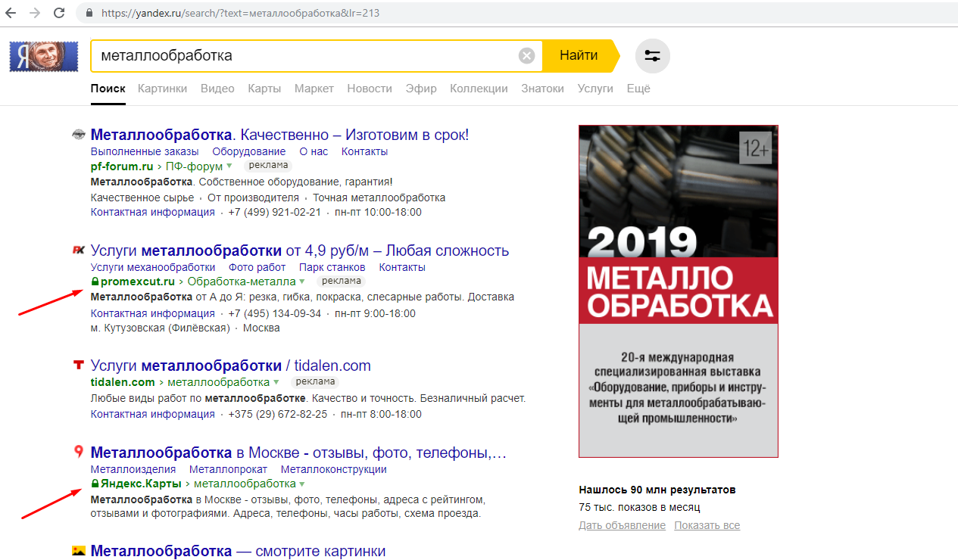Open the Коллекции tab
The height and width of the screenshot is (560, 958).
[479, 89]
